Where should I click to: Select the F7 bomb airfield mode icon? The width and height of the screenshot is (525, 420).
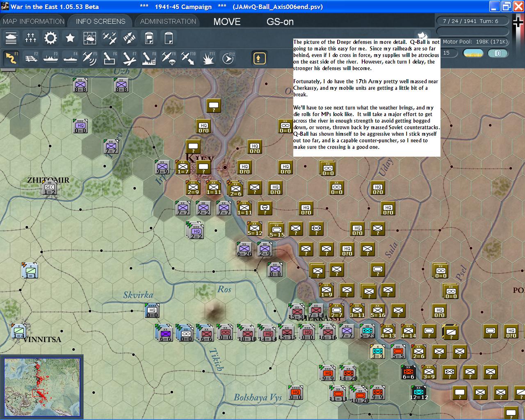tap(129, 58)
